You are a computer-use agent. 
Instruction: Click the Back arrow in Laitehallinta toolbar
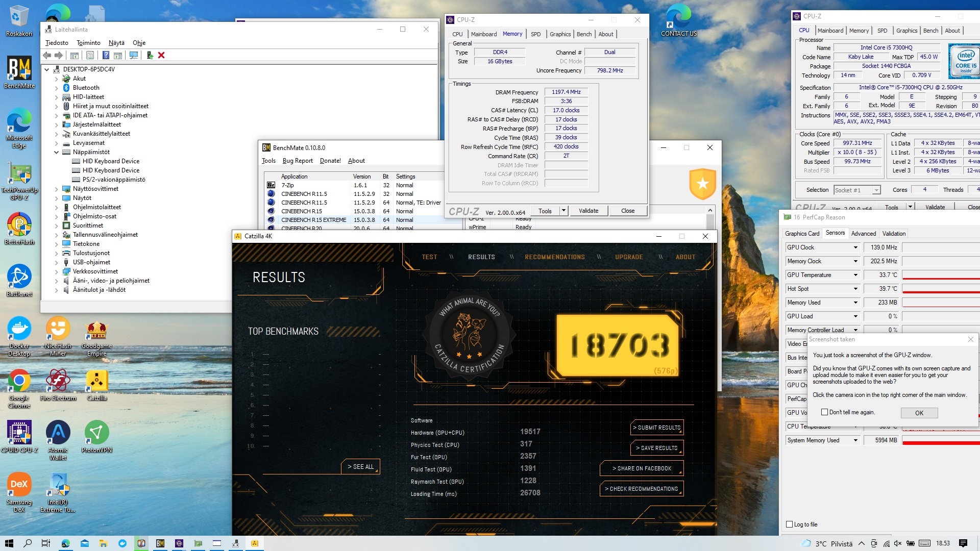(x=47, y=55)
